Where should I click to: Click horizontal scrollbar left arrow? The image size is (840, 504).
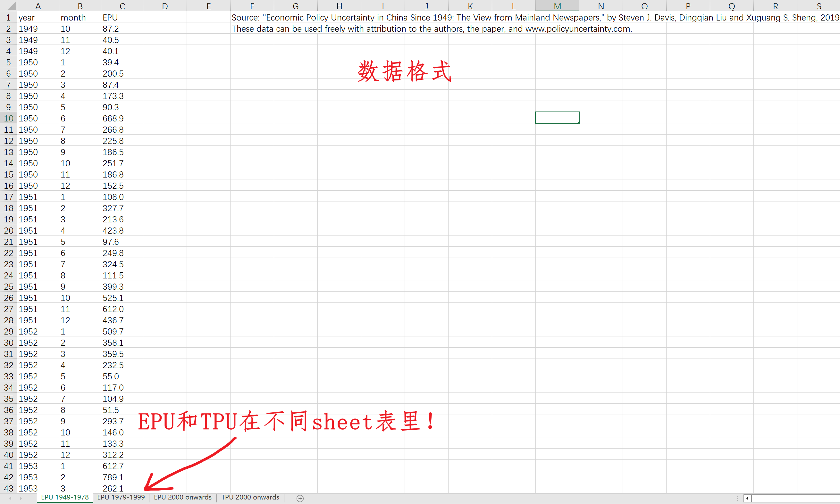click(x=747, y=498)
